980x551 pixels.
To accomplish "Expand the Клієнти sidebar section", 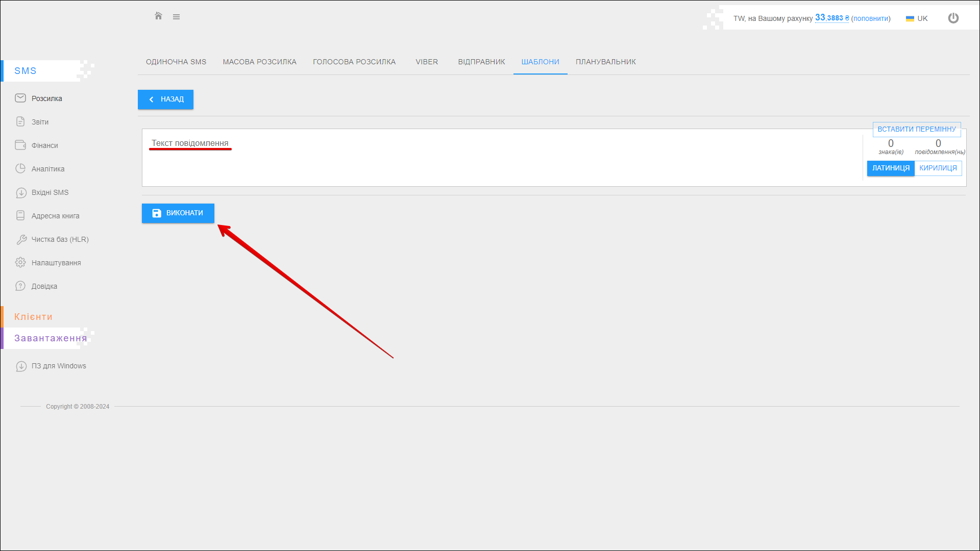I will click(33, 317).
